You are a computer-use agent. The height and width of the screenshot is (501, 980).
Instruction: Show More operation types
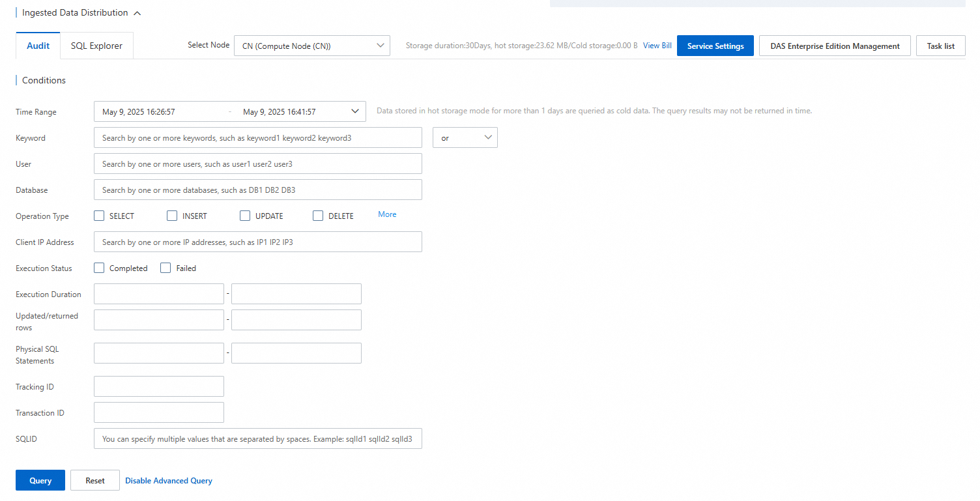[x=387, y=214]
